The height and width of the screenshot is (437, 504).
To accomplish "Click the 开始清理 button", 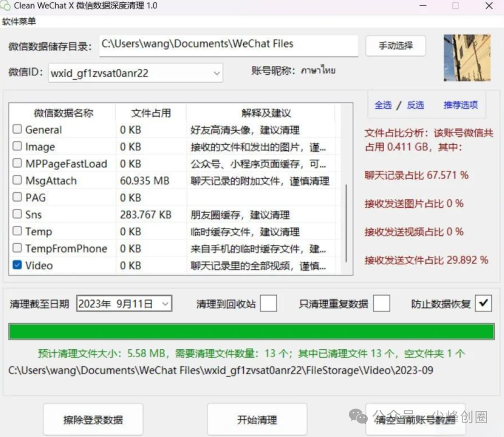I will point(257,420).
